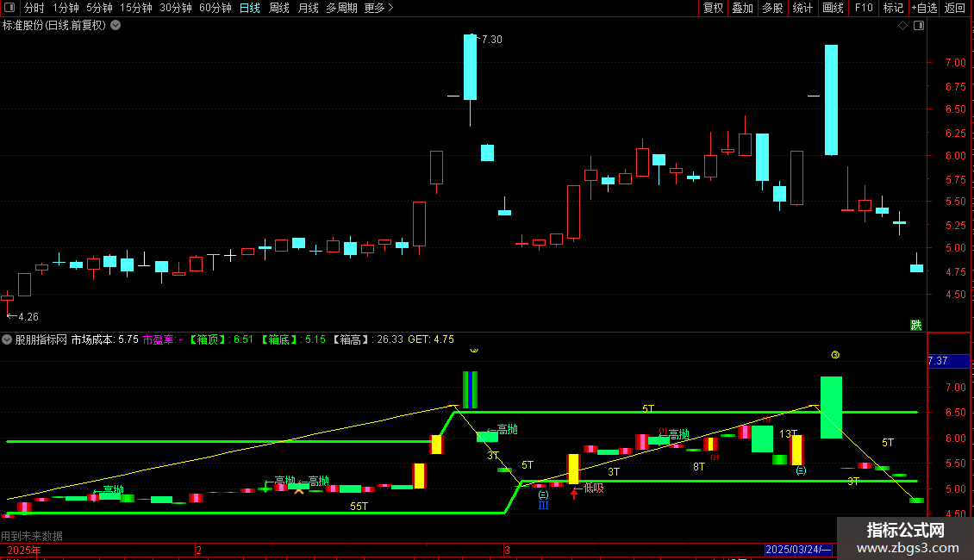
Task: Expand the 更多 periods menu
Action: [x=378, y=8]
